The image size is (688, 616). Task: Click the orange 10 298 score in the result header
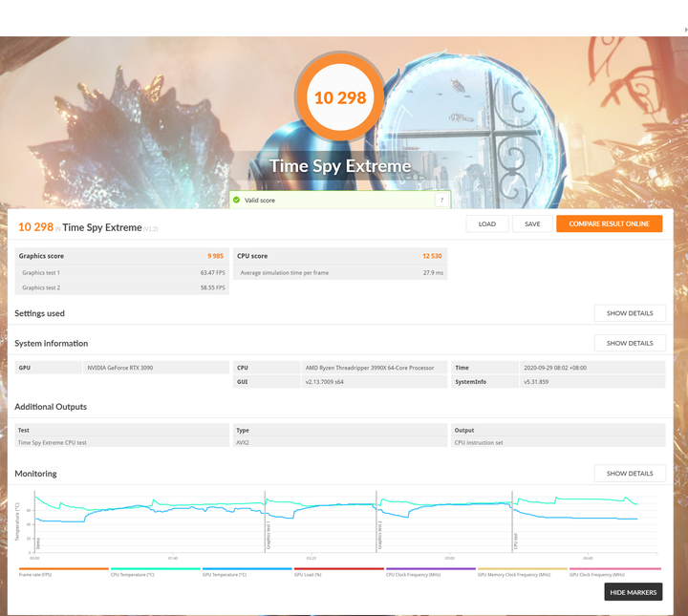click(x=35, y=227)
